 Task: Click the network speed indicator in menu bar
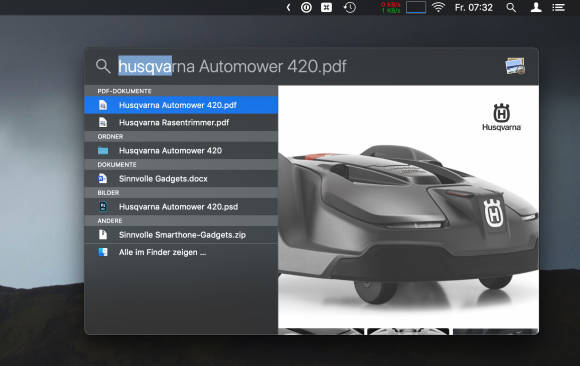(391, 7)
